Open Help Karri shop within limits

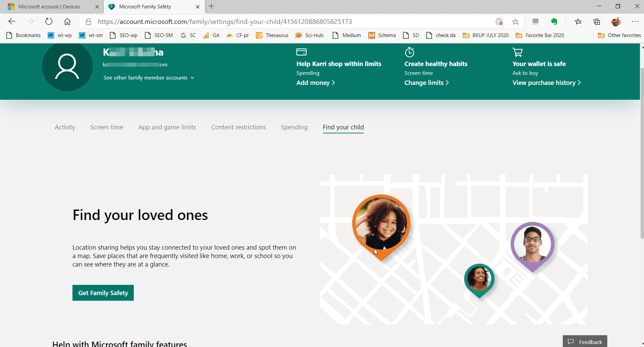[339, 64]
